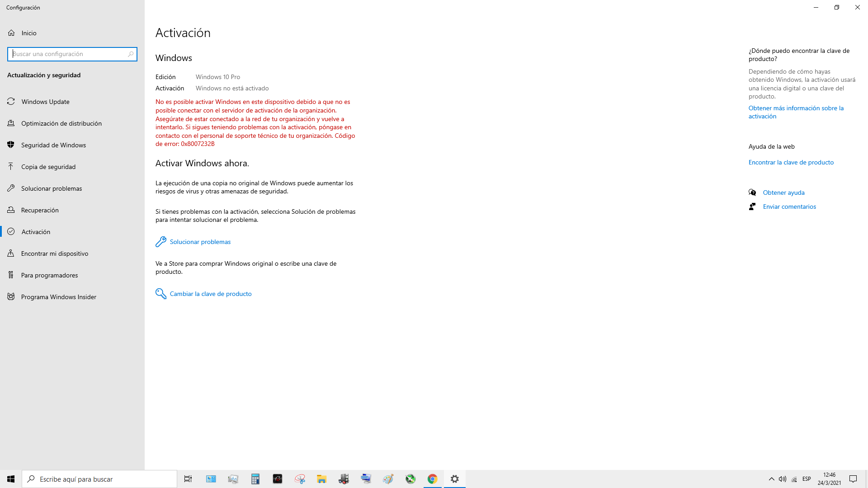The width and height of the screenshot is (868, 488).
Task: Click Encontrar la clave de producto link
Action: click(x=791, y=162)
